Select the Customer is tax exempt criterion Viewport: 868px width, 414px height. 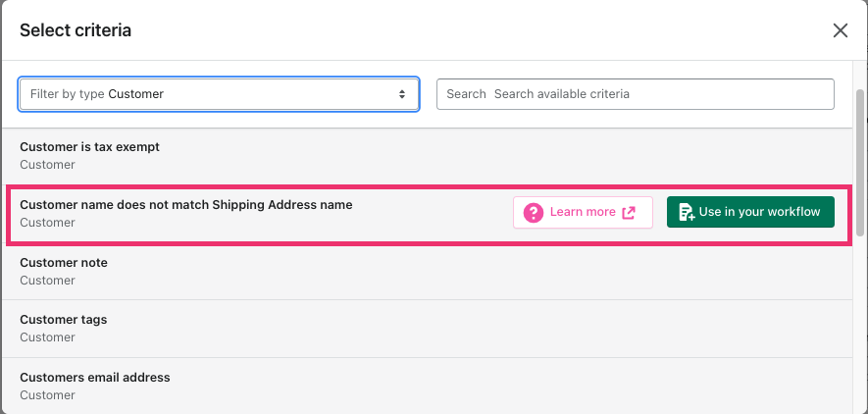427,156
